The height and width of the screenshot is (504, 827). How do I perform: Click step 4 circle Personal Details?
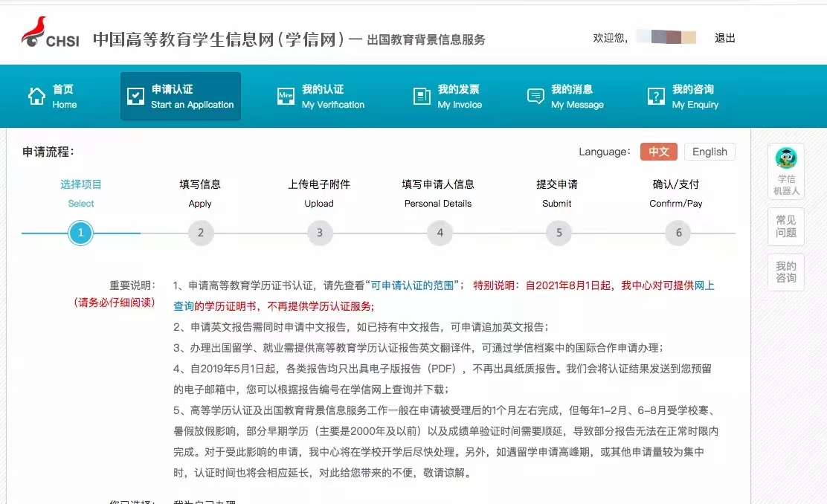point(440,233)
